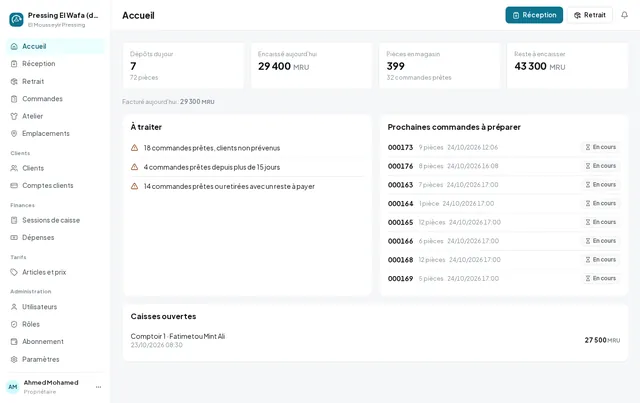Open order 000176
Image resolution: width=640 pixels, height=403 pixels.
(x=504, y=166)
